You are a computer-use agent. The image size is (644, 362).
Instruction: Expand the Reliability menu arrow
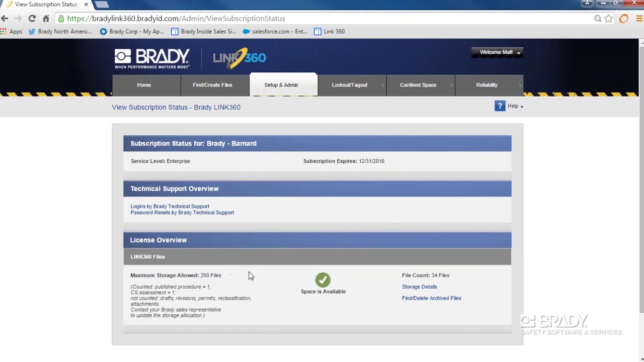pos(520,85)
